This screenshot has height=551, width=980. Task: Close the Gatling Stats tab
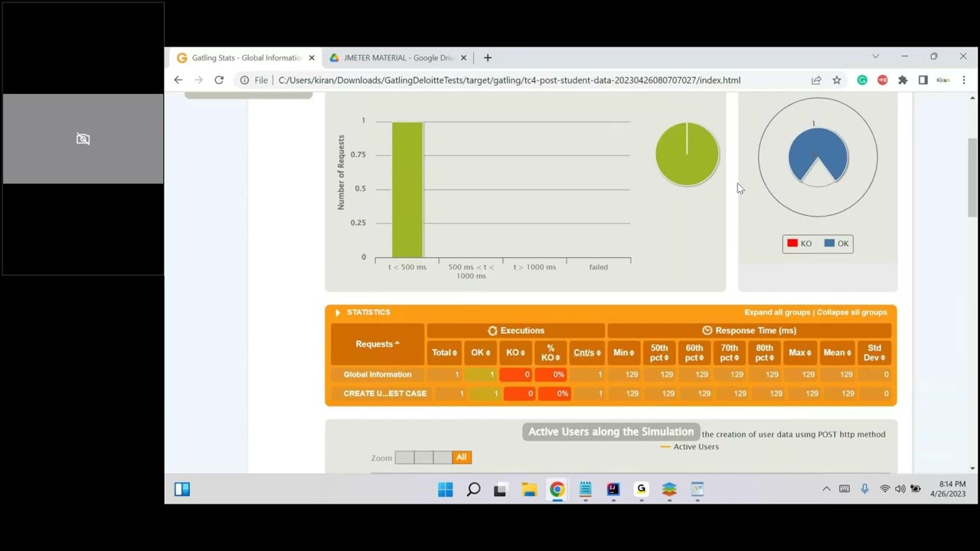pyautogui.click(x=312, y=57)
